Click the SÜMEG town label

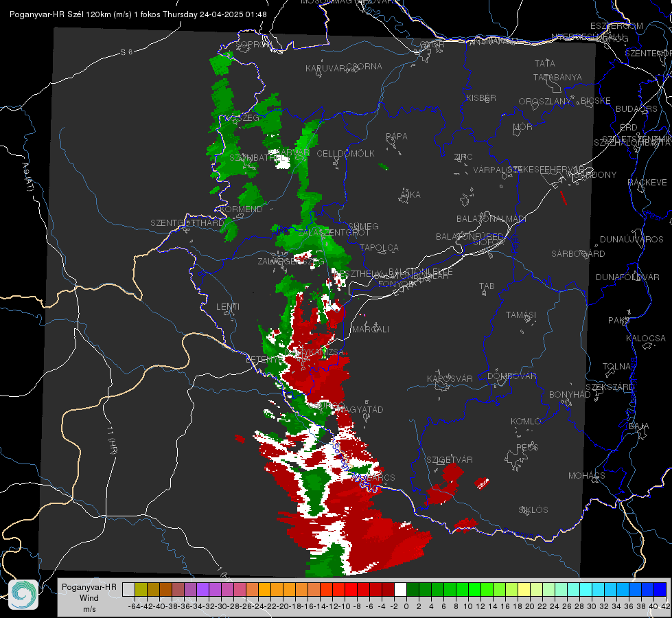(x=363, y=226)
